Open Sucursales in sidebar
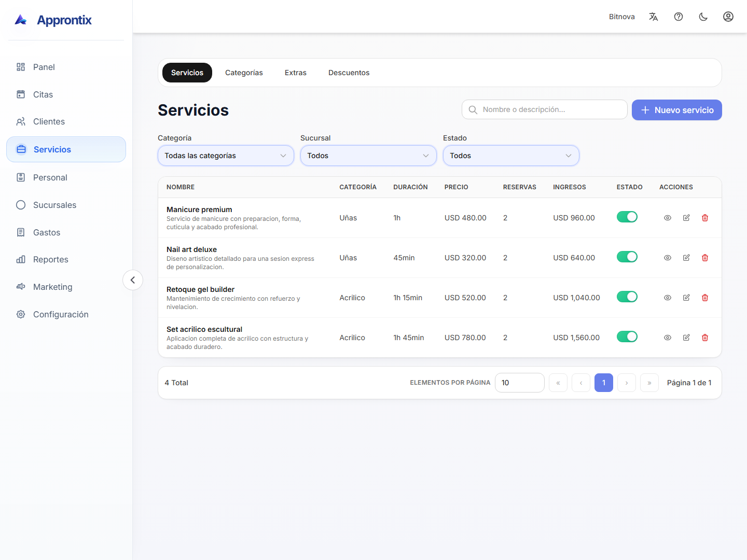This screenshot has height=560, width=747. click(66, 205)
